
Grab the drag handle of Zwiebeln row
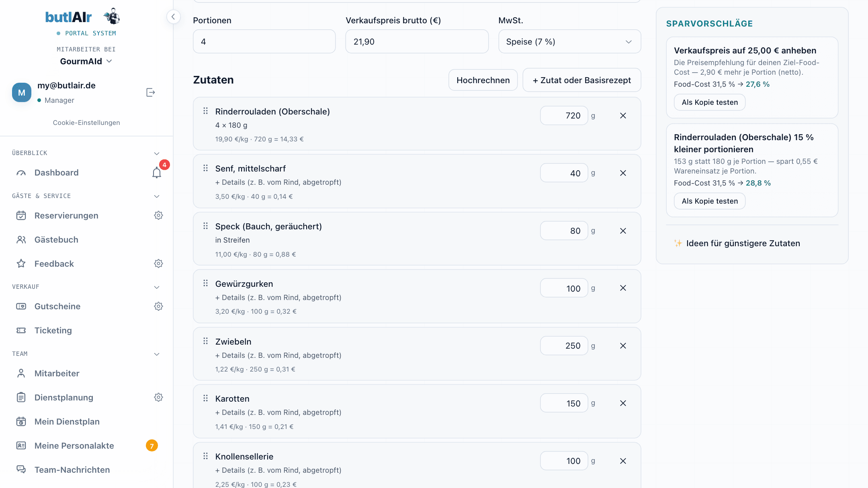click(x=205, y=341)
